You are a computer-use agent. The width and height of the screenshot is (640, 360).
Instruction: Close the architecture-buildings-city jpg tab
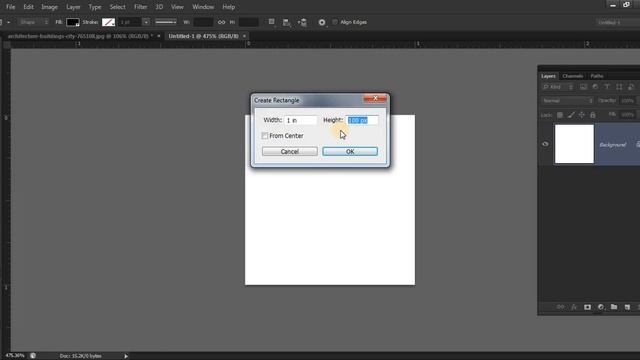[x=159, y=36]
